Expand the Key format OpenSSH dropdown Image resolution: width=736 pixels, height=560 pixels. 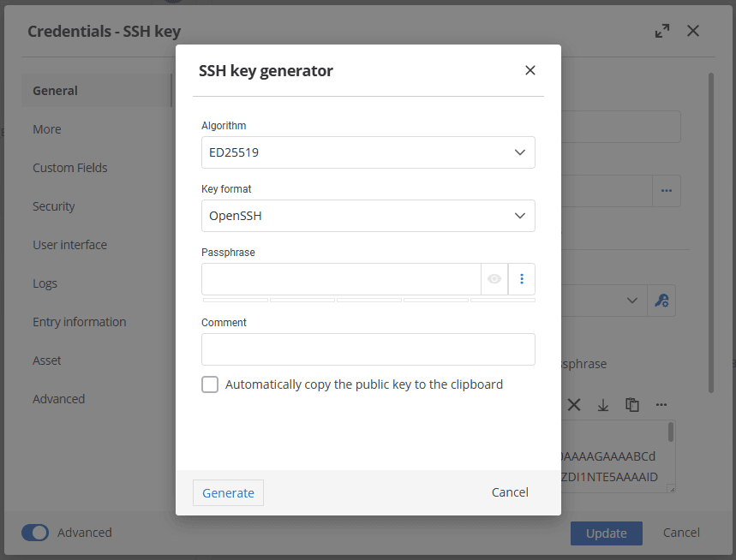pos(368,216)
